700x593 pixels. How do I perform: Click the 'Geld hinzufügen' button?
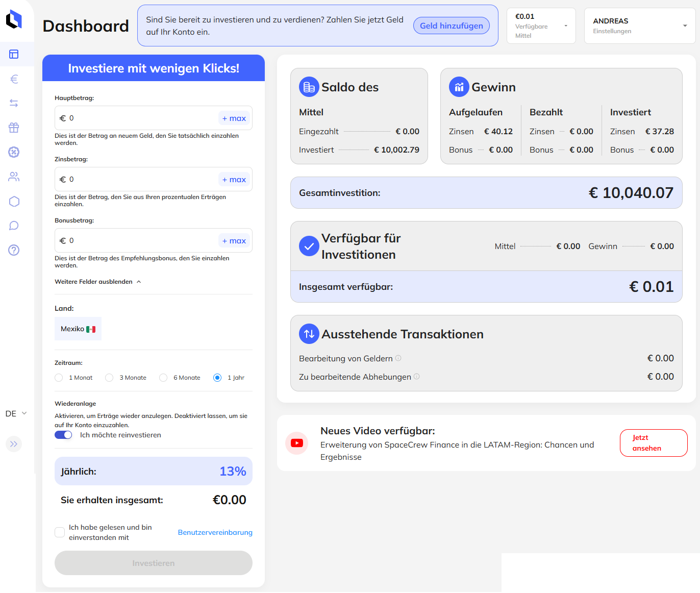[x=451, y=26]
